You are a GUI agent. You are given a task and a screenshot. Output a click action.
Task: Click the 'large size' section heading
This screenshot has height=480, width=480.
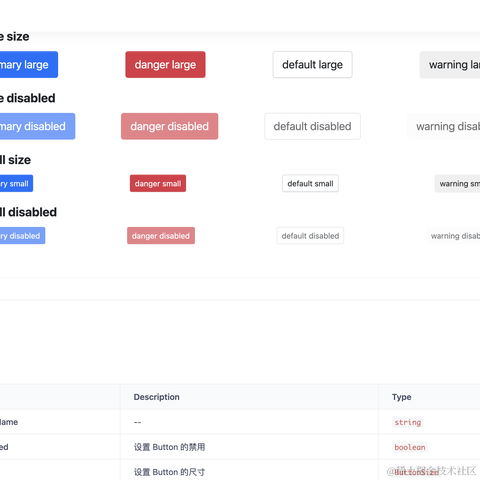[15, 36]
